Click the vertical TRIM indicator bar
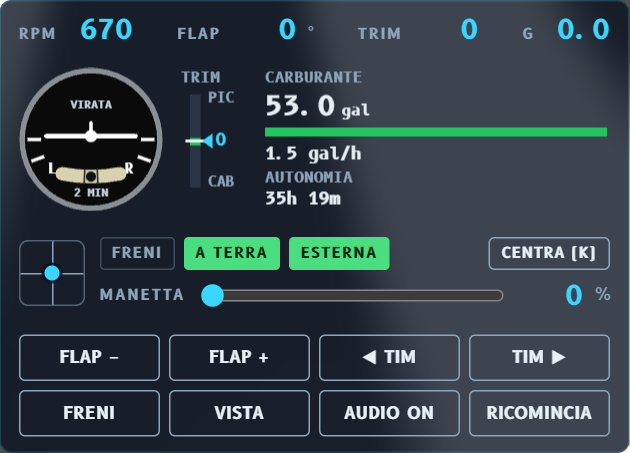Screen dimensions: 630x453 pyautogui.click(x=195, y=141)
